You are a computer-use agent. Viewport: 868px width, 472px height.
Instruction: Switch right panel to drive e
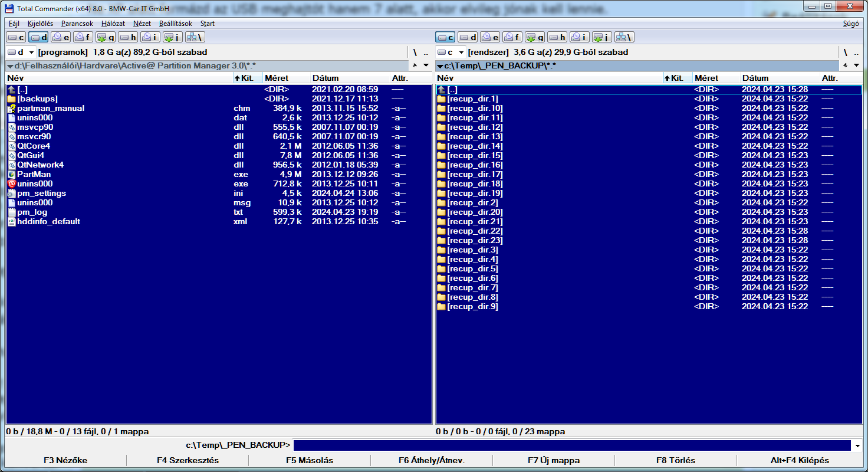[491, 37]
